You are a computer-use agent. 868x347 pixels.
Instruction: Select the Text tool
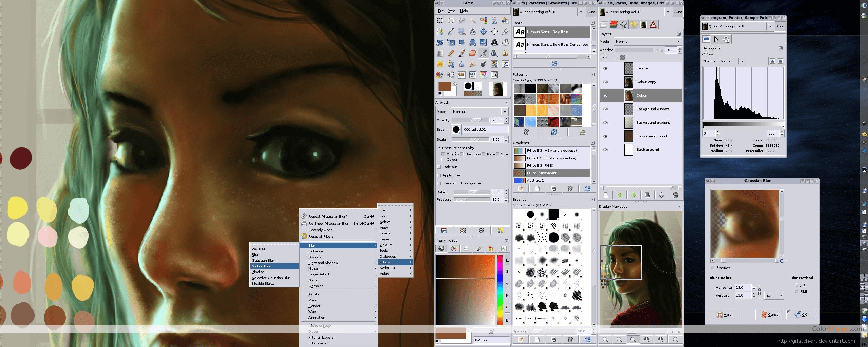pyautogui.click(x=494, y=42)
